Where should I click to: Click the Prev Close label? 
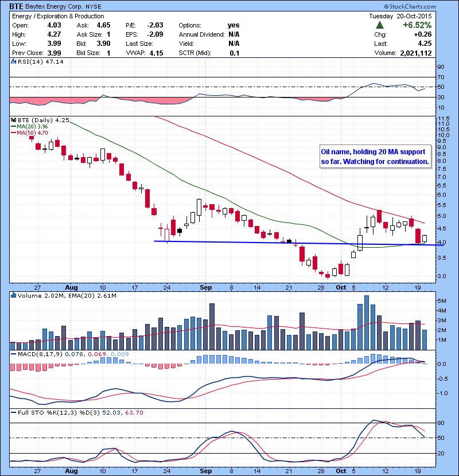pos(28,53)
